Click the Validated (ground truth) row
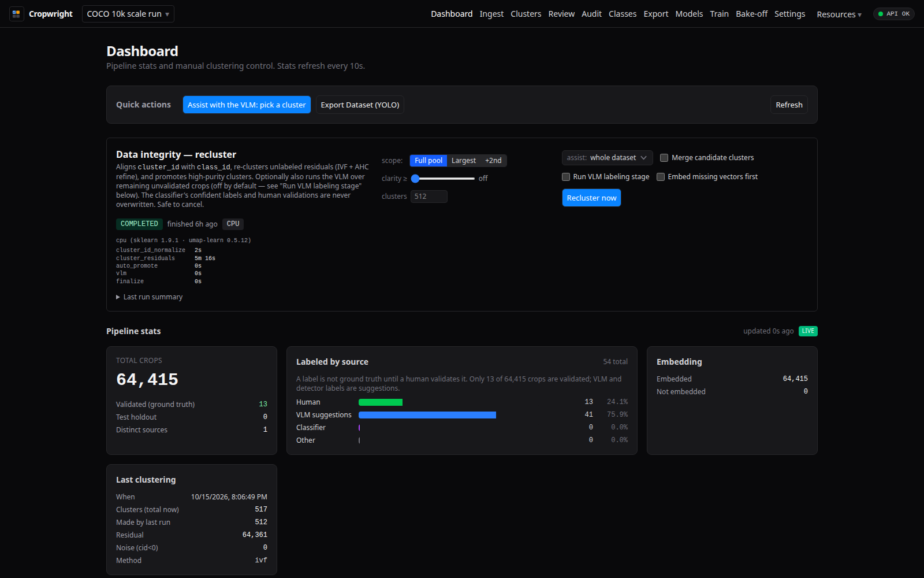The width and height of the screenshot is (924, 578). pos(192,405)
